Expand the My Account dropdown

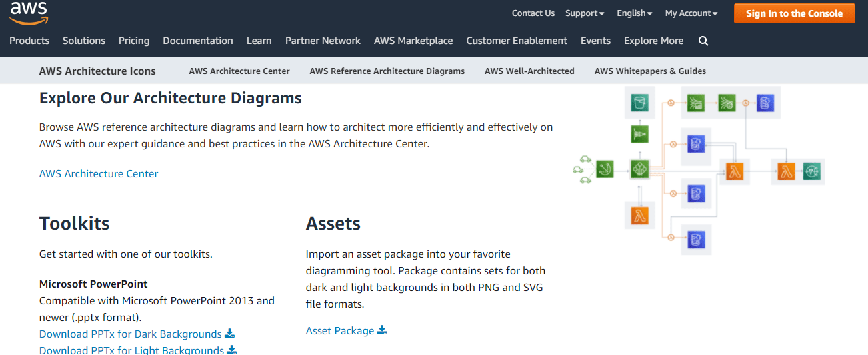tap(691, 13)
